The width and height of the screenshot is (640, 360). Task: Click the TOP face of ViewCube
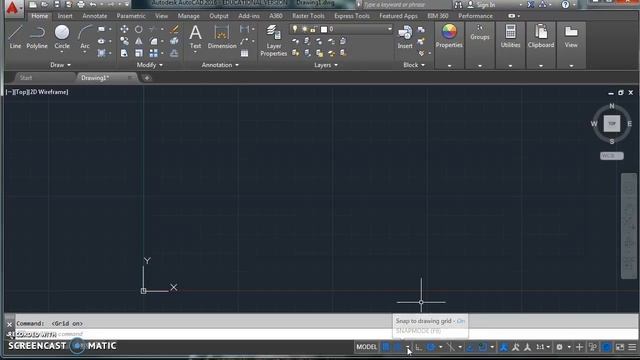click(x=612, y=123)
